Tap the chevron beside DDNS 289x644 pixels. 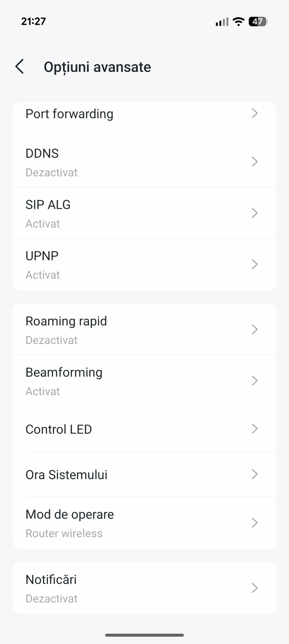255,162
